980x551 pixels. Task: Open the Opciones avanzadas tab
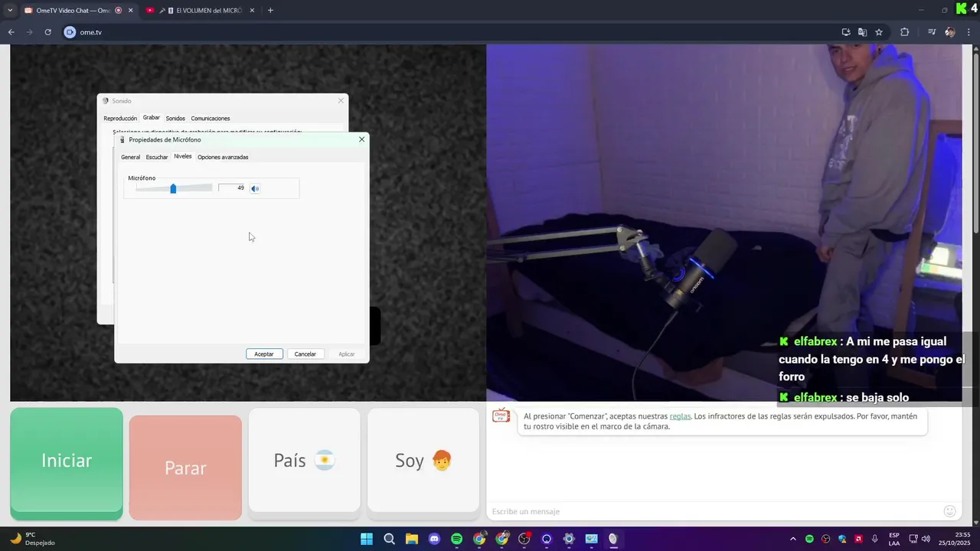[x=223, y=157]
